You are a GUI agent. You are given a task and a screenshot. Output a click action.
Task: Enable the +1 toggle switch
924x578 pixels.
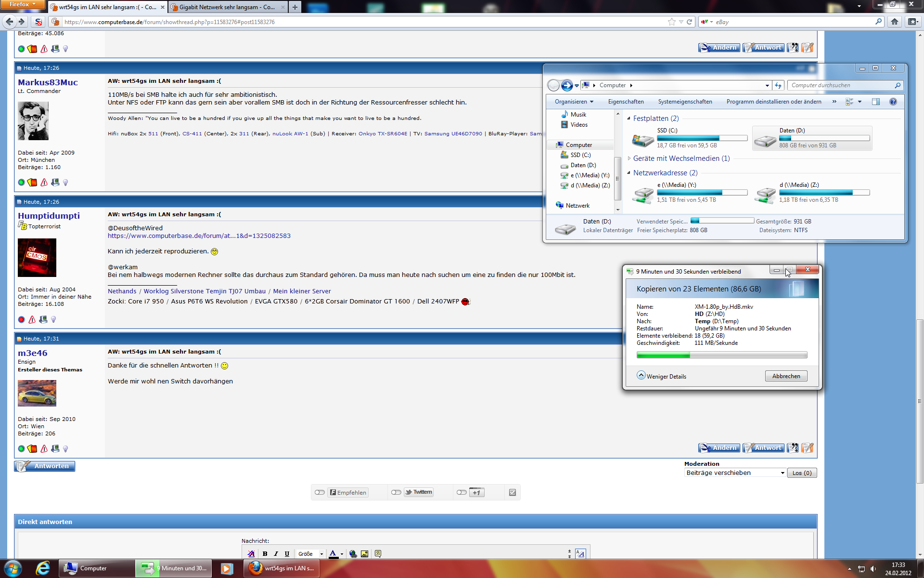coord(462,492)
